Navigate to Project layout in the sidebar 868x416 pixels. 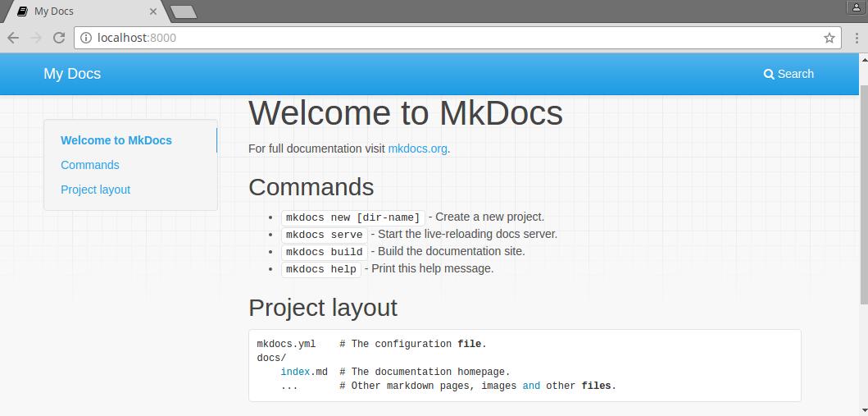click(95, 190)
